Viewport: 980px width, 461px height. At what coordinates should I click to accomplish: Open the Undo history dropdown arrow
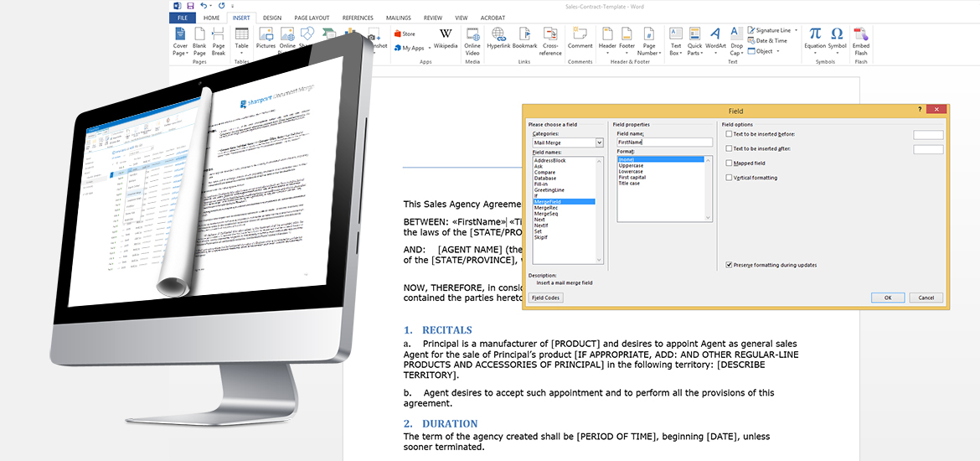click(x=210, y=6)
